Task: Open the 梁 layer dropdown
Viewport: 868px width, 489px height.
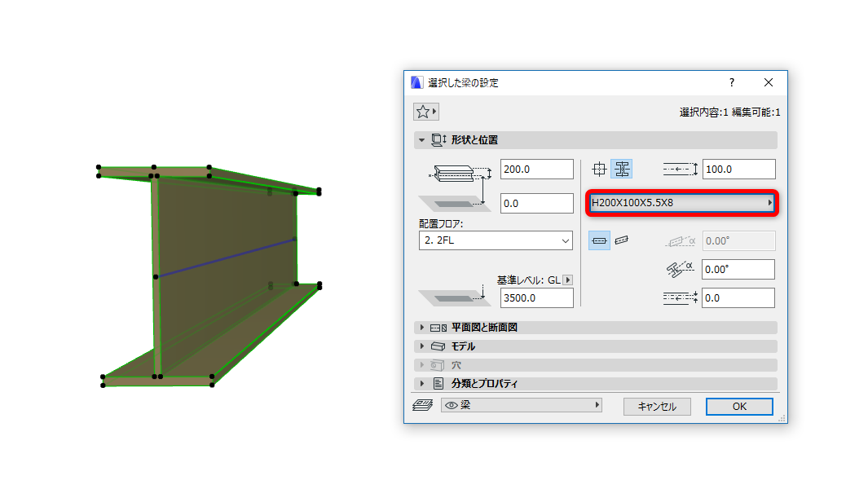Action: click(x=522, y=405)
